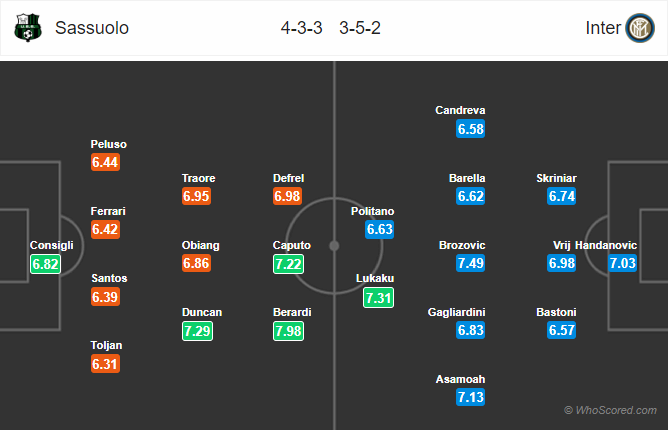Open the Sassuolo team name link
This screenshot has width=668, height=430.
pos(92,28)
